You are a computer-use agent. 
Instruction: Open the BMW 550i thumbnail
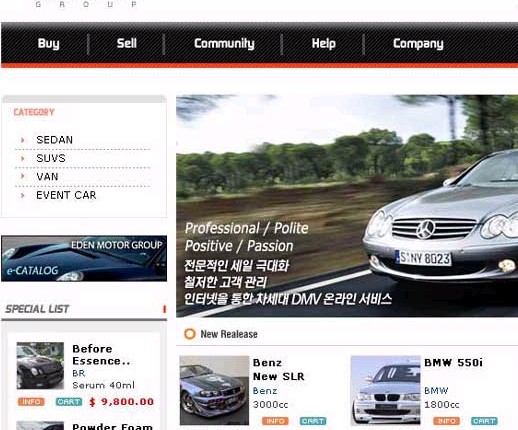click(x=385, y=390)
